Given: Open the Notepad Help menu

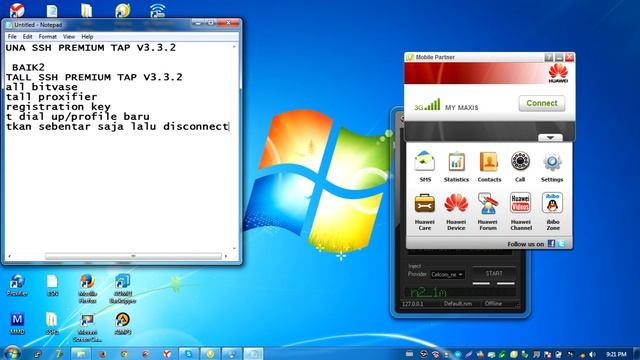Looking at the screenshot, I should tap(87, 37).
